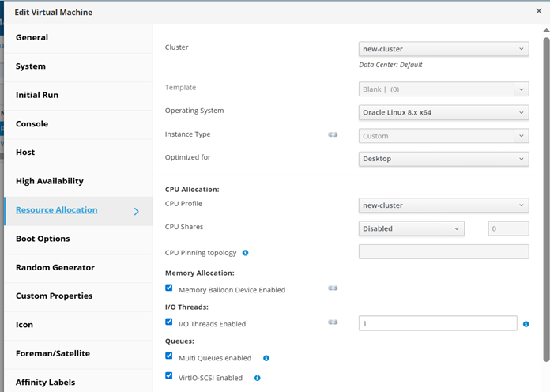Screen dimensions: 550x392
Task: Close the Edit Virtual Machine dialog
Action: (x=539, y=11)
